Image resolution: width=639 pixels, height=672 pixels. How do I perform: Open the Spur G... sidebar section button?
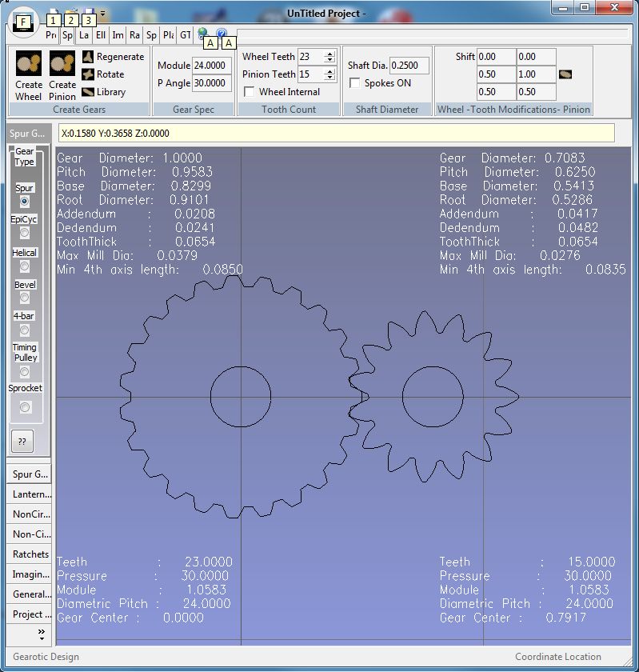(29, 474)
